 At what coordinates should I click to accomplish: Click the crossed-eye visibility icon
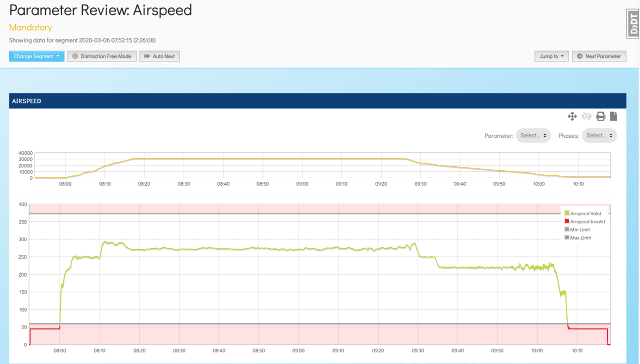point(586,116)
